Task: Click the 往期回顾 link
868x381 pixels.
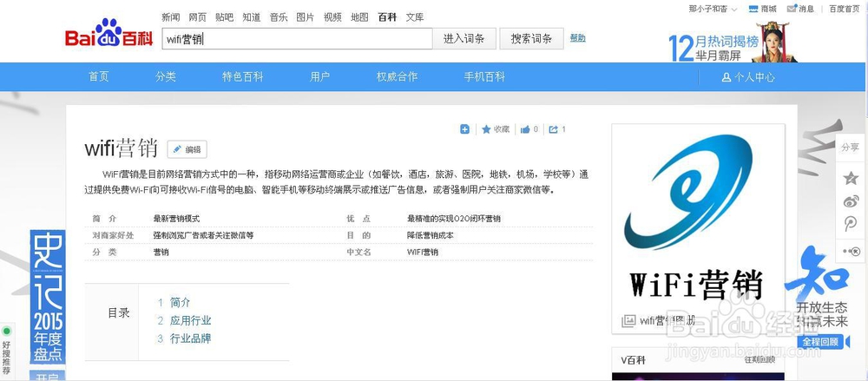Action: (759, 360)
